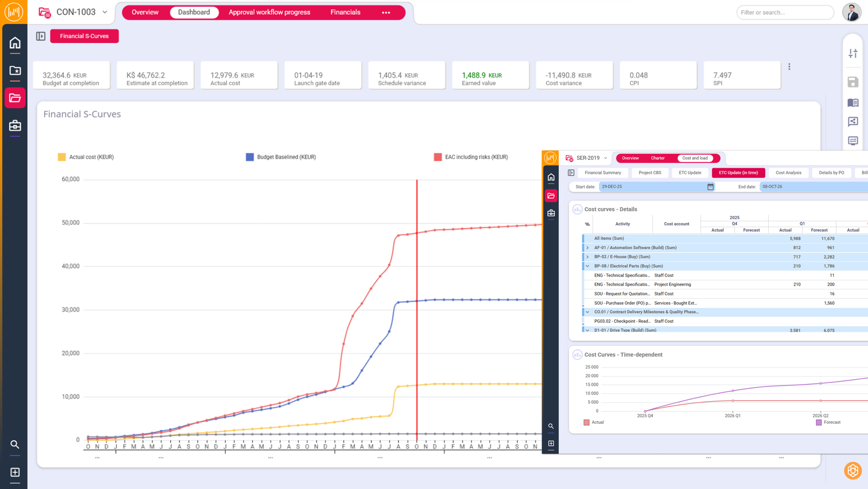The height and width of the screenshot is (489, 868).
Task: Click open-folder icon in SER-2019 window sidebar
Action: click(x=551, y=196)
